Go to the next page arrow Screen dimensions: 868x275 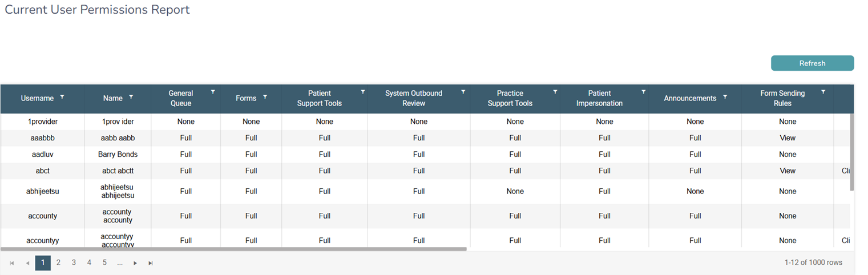[135, 263]
